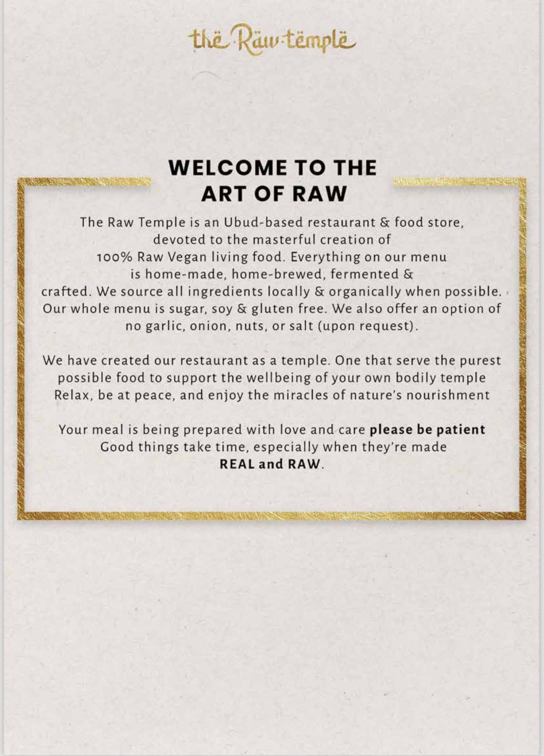Click the Raw Temple gold logo
The height and width of the screenshot is (756, 544).
273,40
